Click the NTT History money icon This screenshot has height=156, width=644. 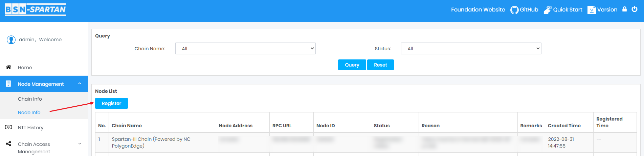click(8, 127)
